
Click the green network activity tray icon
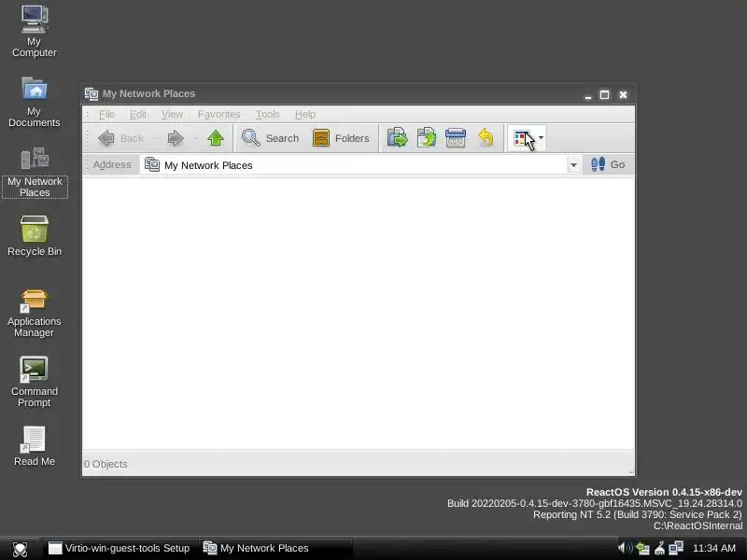[x=642, y=549]
